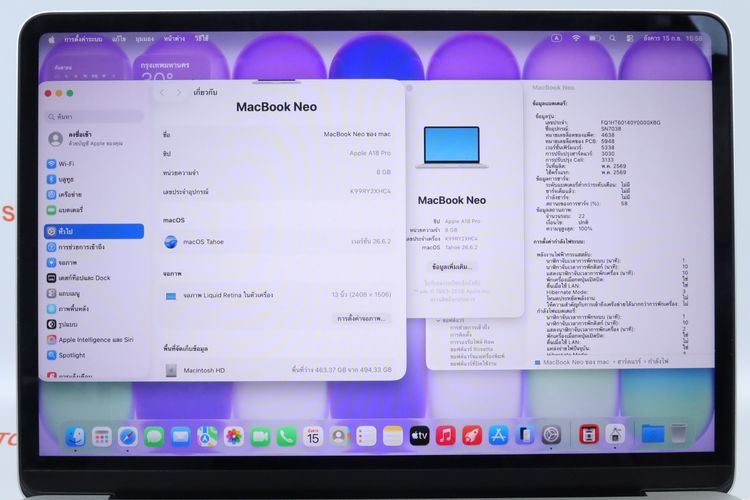The width and height of the screenshot is (750, 500).
Task: Click the Display Settings (การตั้งค่าจอภาพ...) button
Action: point(362,318)
